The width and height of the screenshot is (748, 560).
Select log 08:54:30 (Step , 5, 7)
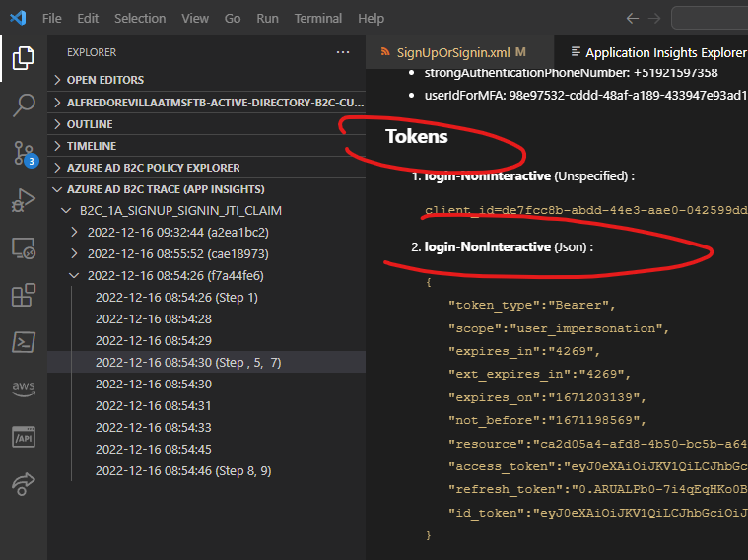[207, 363]
